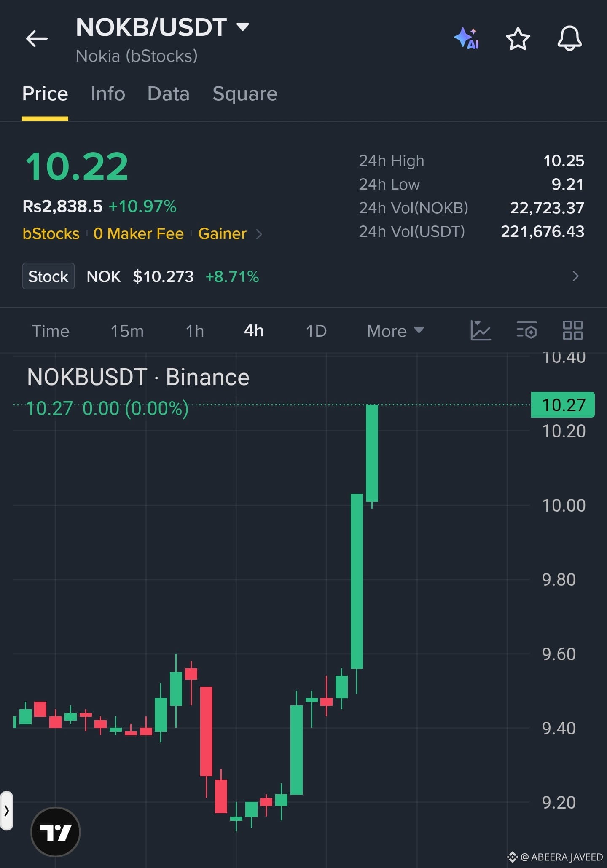Screen dimensions: 607x868
Task: Tap the current price 10.22
Action: 77,167
